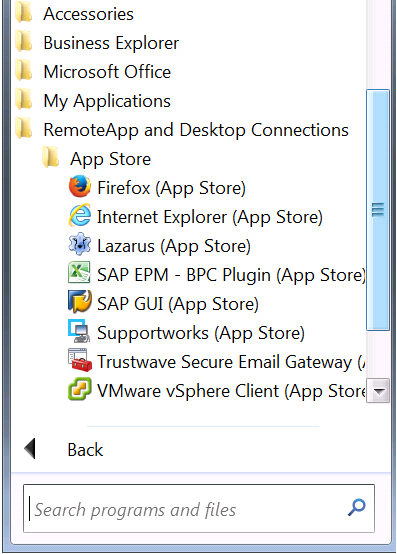This screenshot has height=554, width=397.
Task: Click the Accessories folder icon
Action: [24, 13]
